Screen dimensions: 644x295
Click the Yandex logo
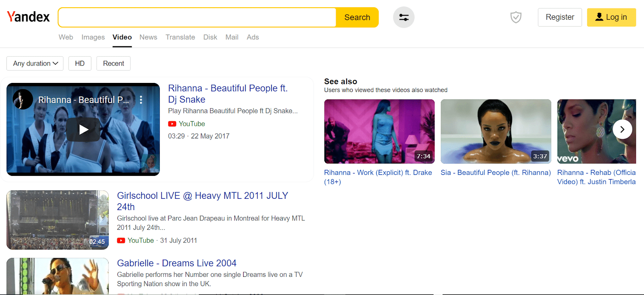(28, 17)
